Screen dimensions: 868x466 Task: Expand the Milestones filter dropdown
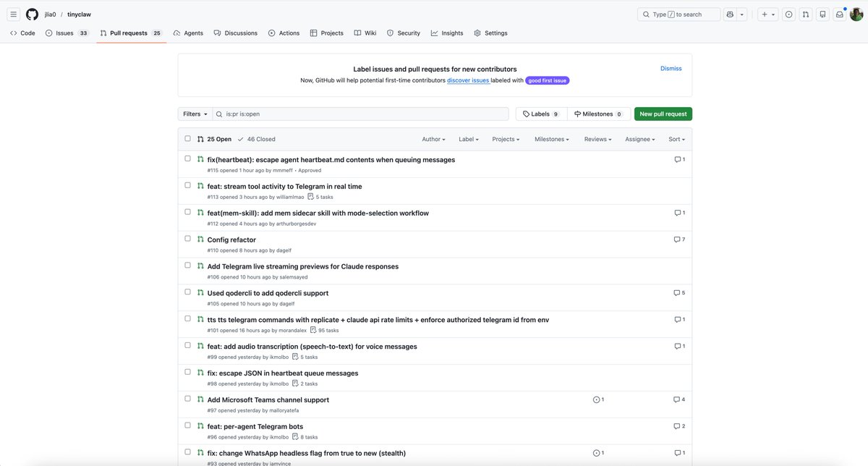click(x=552, y=139)
